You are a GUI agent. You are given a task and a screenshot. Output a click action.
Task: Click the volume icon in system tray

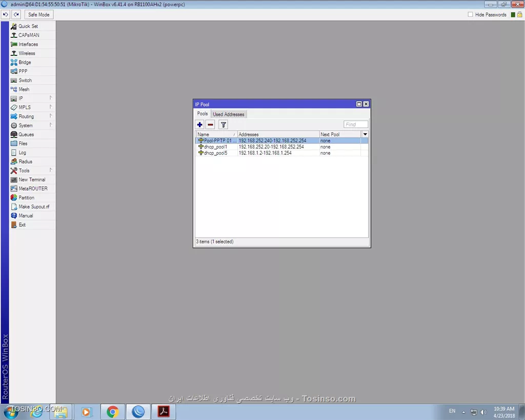[483, 412]
